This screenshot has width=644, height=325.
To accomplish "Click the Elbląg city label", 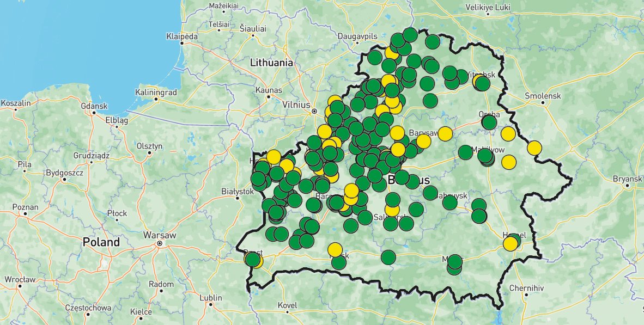I will tap(117, 121).
